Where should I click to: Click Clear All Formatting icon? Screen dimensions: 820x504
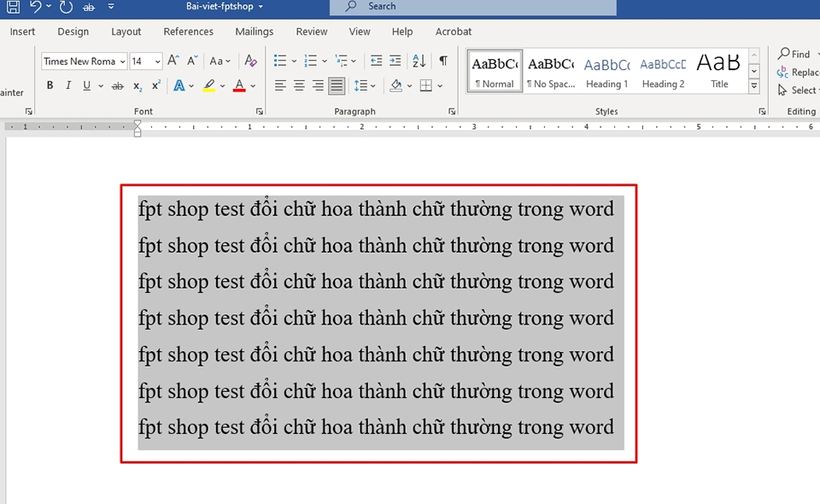tap(250, 61)
